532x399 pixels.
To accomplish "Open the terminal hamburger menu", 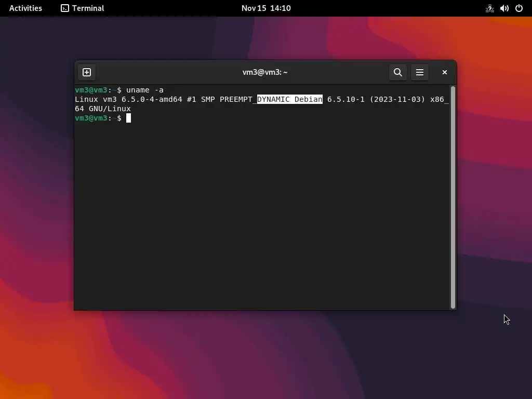I will click(420, 72).
